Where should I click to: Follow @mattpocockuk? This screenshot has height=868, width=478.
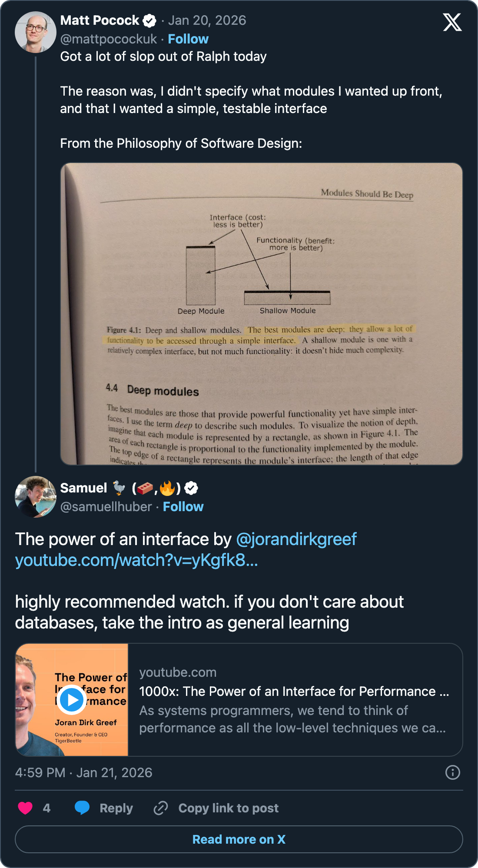coord(188,39)
